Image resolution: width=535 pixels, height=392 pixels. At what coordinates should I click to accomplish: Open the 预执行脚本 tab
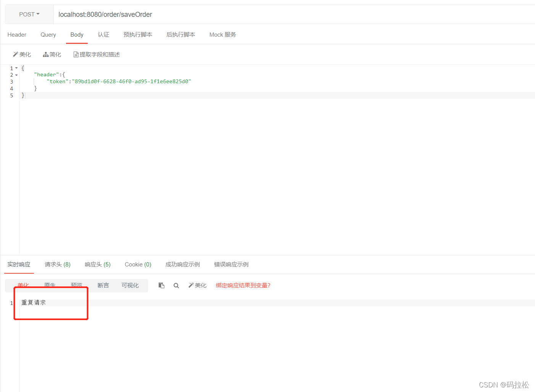138,35
